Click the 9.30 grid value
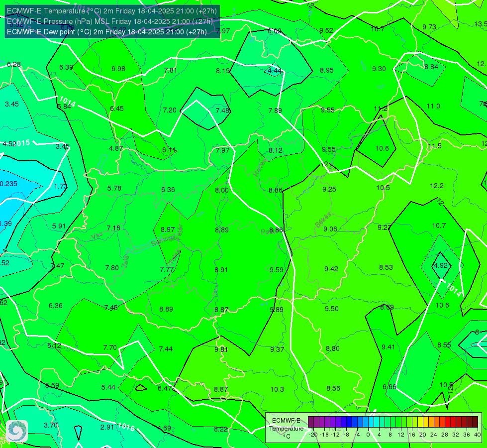This screenshot has height=448, width=487. 379,69
